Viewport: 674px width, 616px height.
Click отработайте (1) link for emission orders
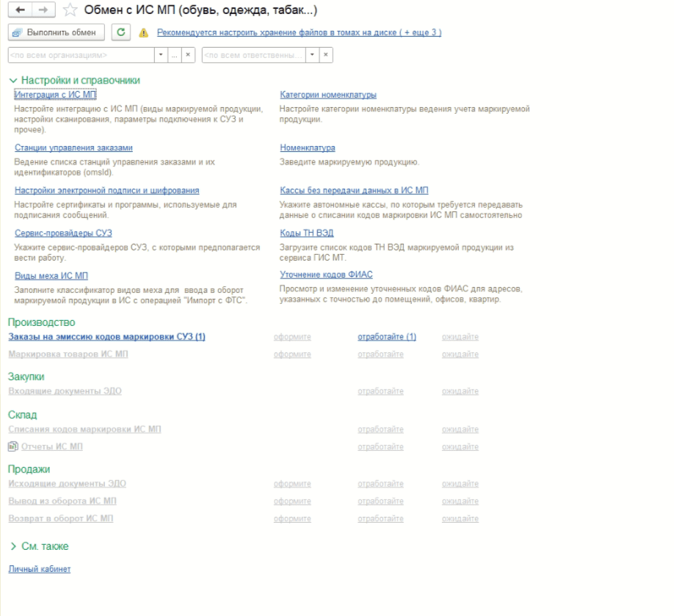pyautogui.click(x=386, y=337)
